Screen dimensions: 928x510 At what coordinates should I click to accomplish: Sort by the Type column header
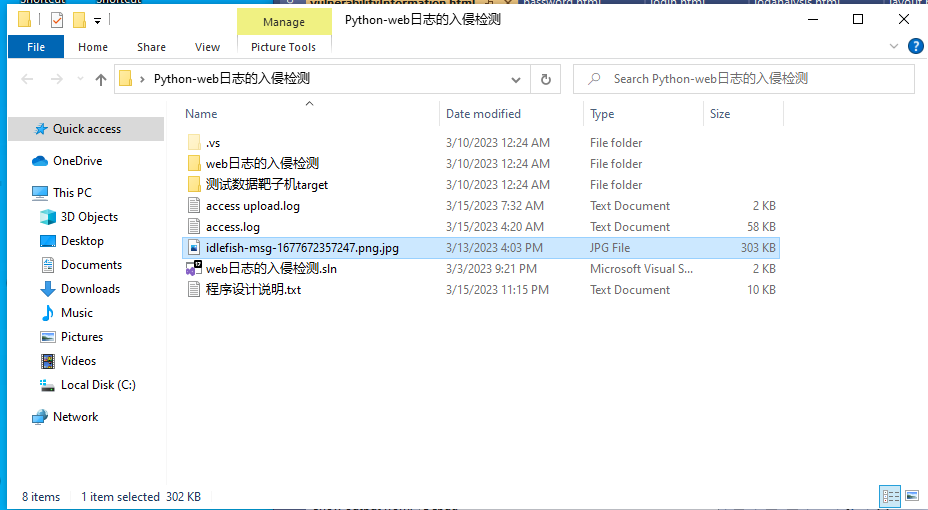(x=602, y=114)
